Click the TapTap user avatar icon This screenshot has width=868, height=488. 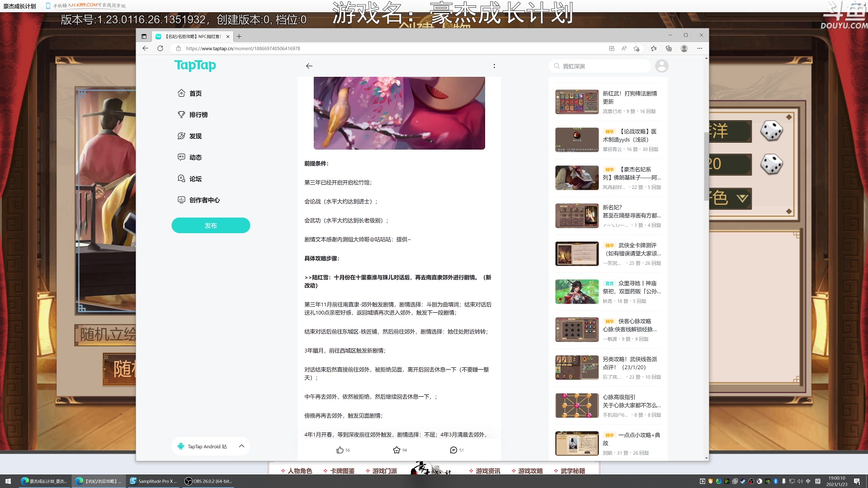(661, 66)
